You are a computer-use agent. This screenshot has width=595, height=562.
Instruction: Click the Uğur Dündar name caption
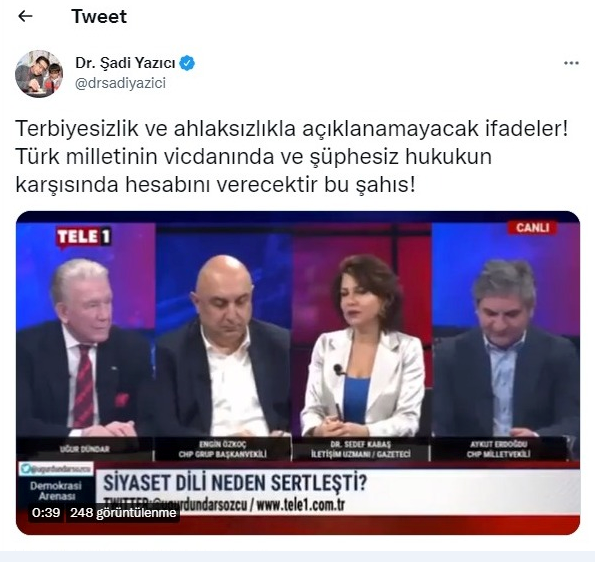pyautogui.click(x=85, y=449)
